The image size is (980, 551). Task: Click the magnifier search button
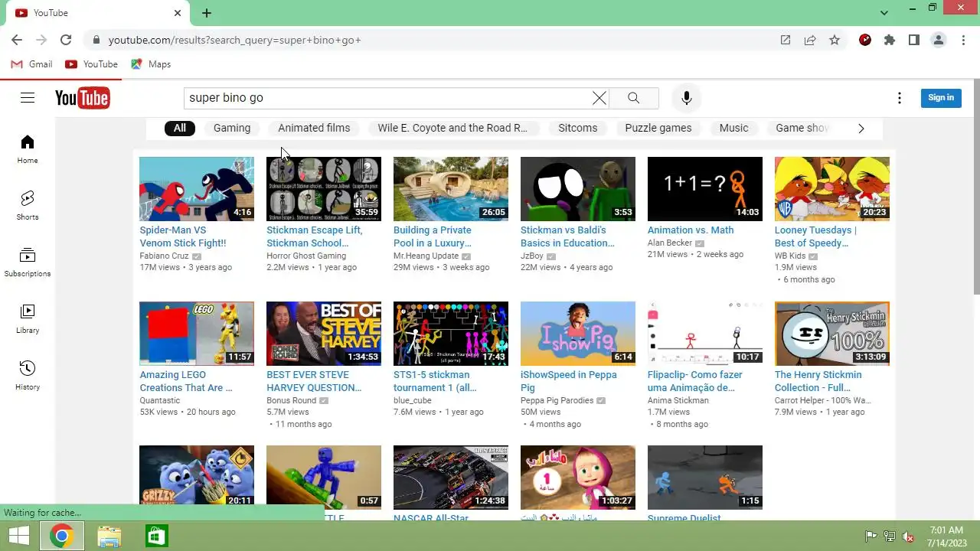coord(633,98)
